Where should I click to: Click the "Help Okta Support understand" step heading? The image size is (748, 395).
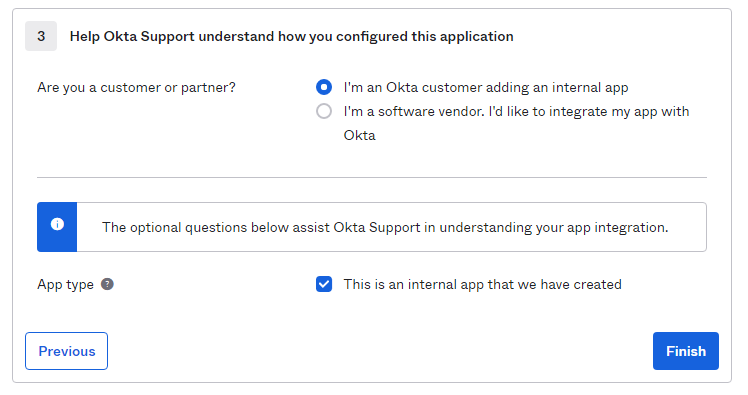tap(291, 36)
